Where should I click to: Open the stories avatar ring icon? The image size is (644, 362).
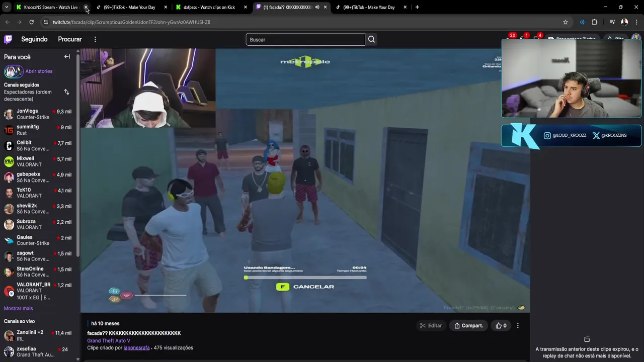[x=14, y=71]
